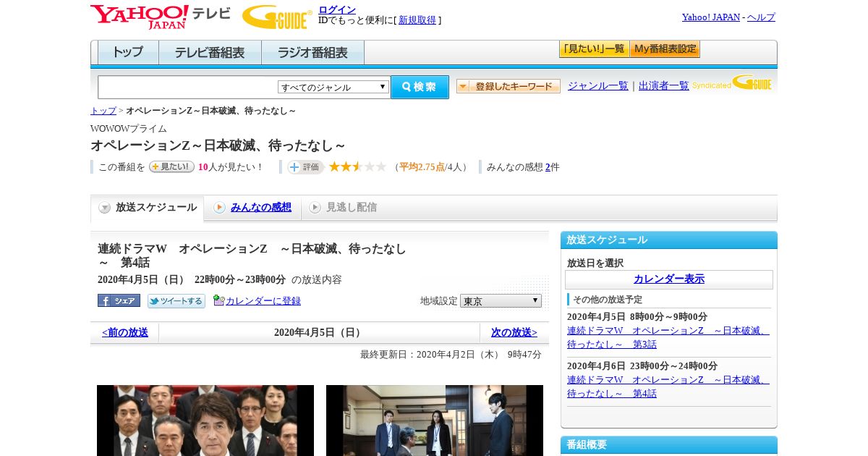The height and width of the screenshot is (456, 868).
Task: Click the 最終更新日 timestamp text
Action: (x=451, y=355)
